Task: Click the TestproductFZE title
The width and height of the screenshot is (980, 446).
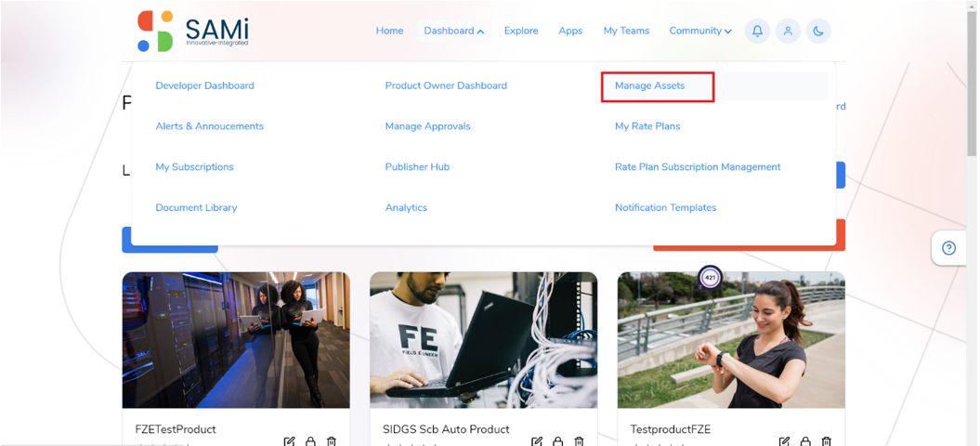Action: (x=671, y=429)
